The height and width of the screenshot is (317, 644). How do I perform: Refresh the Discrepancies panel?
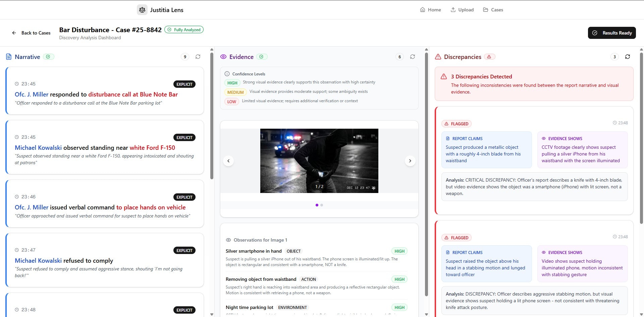(628, 57)
